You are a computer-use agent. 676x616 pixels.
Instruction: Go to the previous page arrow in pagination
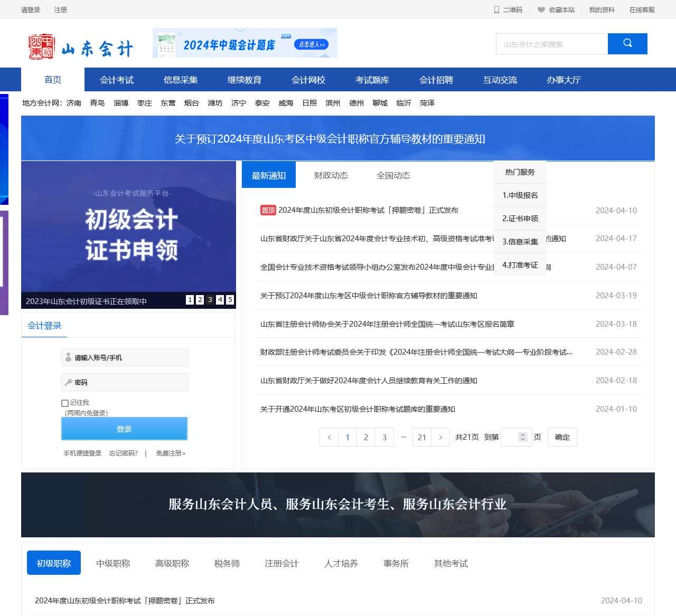329,437
